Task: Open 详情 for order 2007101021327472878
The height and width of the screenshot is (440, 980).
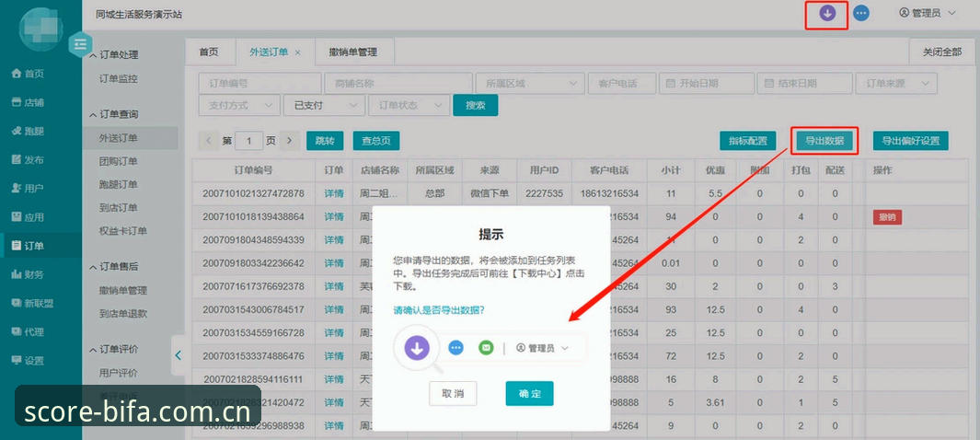Action: [x=334, y=193]
